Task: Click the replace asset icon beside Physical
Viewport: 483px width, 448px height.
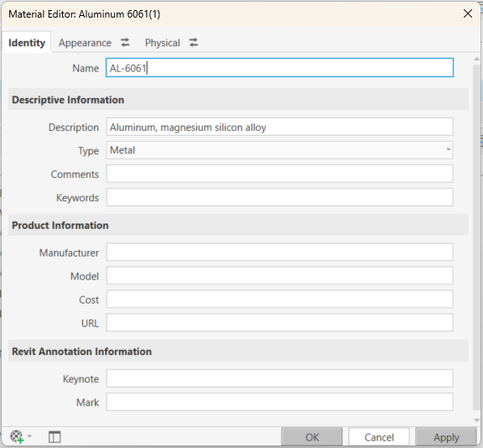Action: point(194,43)
